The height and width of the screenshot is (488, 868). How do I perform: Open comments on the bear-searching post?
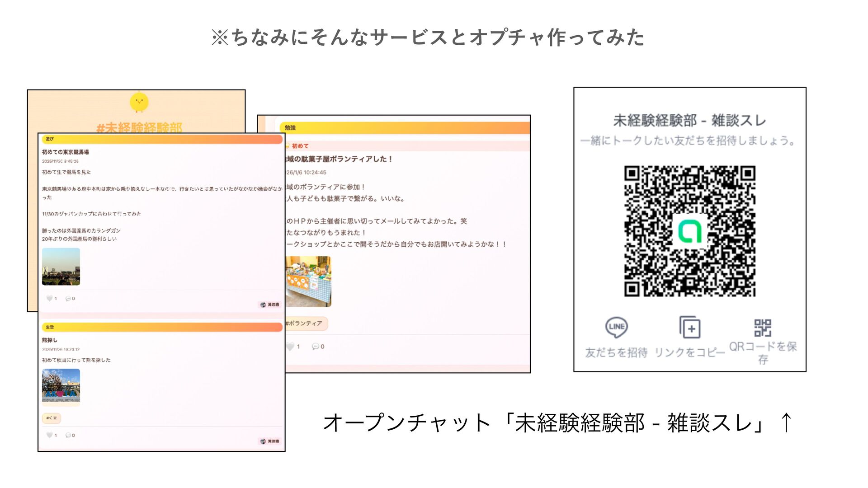click(68, 435)
